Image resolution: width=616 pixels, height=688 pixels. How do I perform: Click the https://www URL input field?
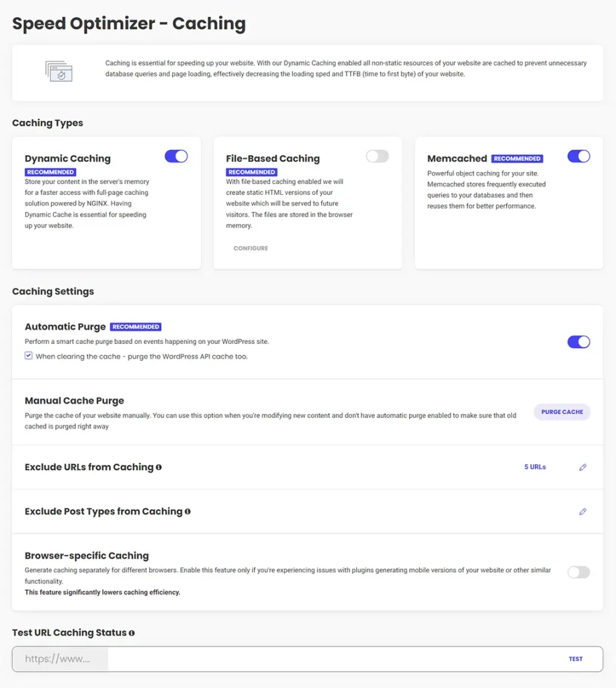[60, 659]
